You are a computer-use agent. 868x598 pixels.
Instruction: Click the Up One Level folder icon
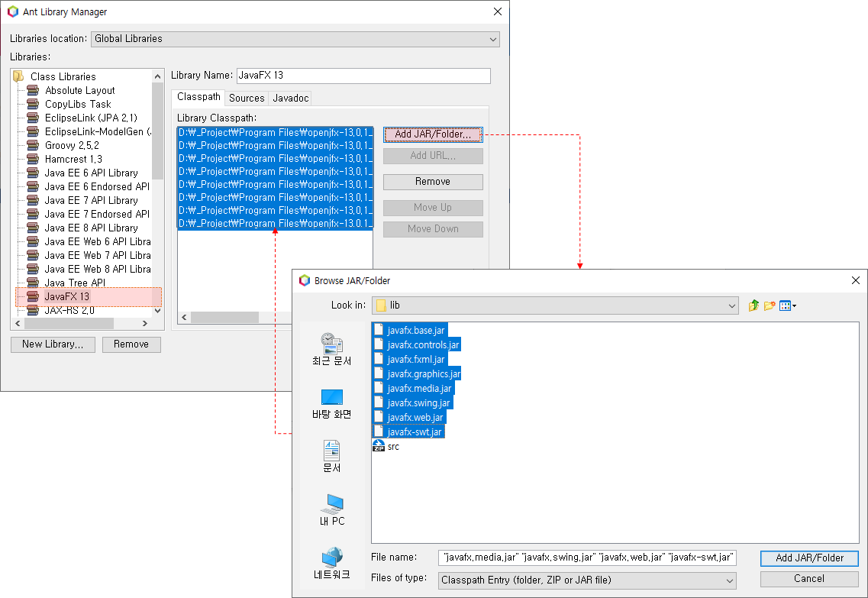pos(753,305)
